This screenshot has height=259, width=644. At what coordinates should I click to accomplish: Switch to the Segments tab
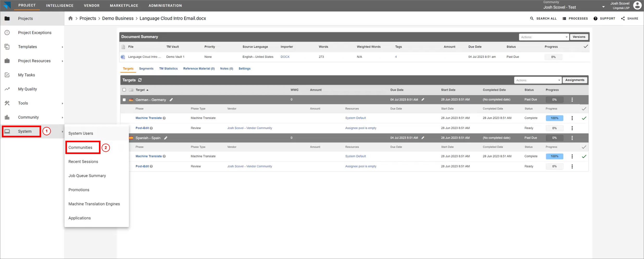pyautogui.click(x=146, y=69)
